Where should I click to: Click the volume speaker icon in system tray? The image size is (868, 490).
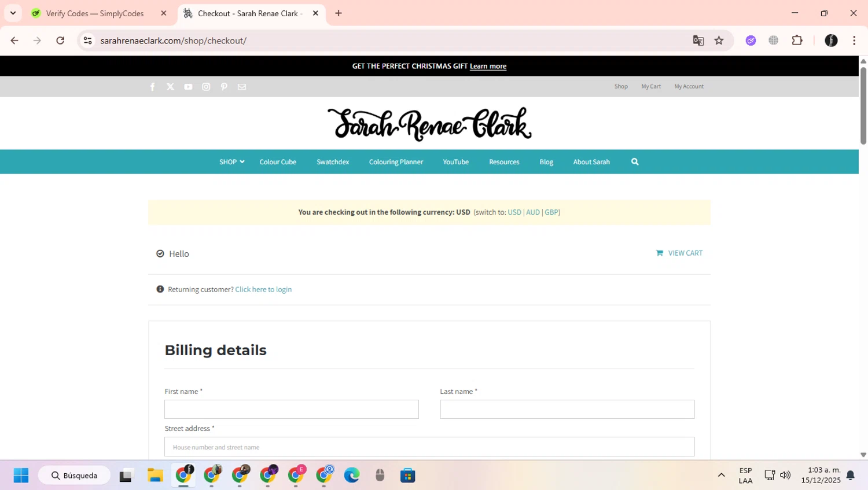click(x=785, y=476)
